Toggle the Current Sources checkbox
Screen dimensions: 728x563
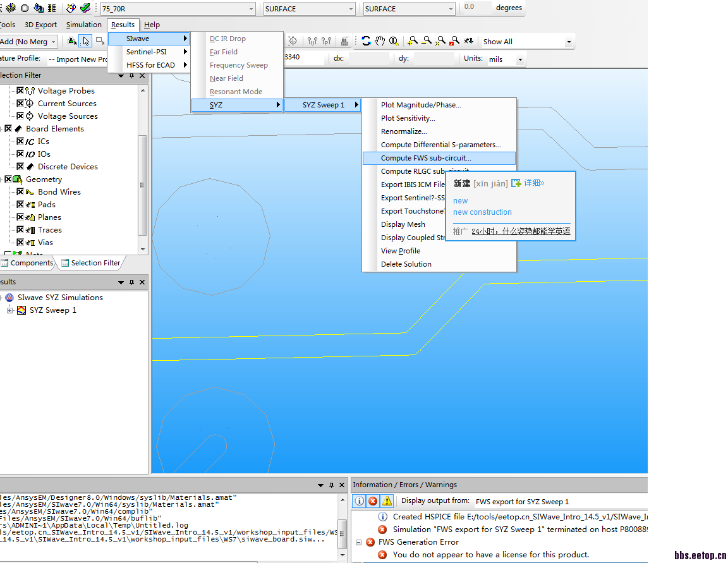pos(20,103)
